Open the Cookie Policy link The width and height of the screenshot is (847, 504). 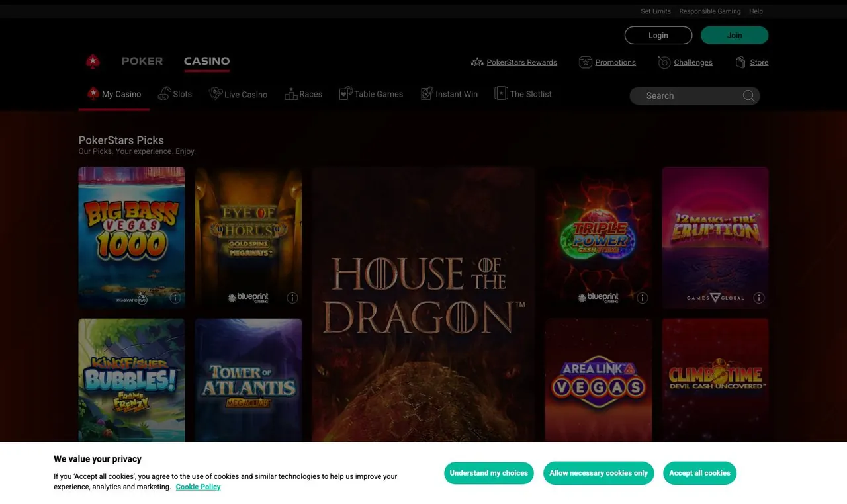198,487
